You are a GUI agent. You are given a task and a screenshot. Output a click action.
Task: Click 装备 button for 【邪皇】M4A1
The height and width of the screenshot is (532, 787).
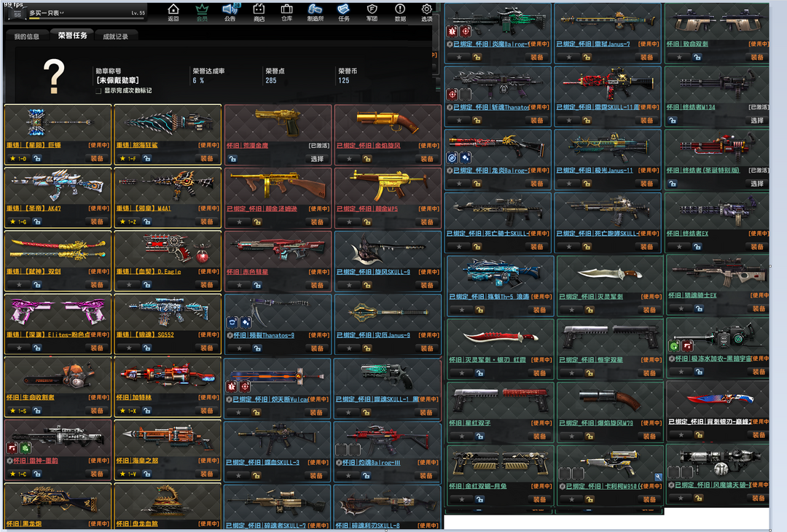pyautogui.click(x=206, y=222)
